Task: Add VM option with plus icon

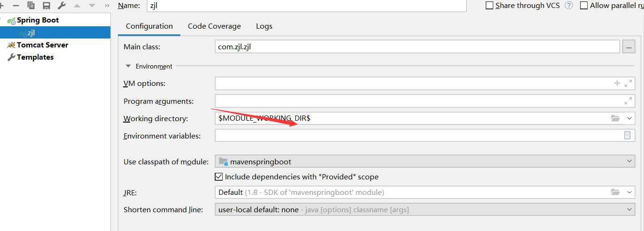Action: point(617,83)
